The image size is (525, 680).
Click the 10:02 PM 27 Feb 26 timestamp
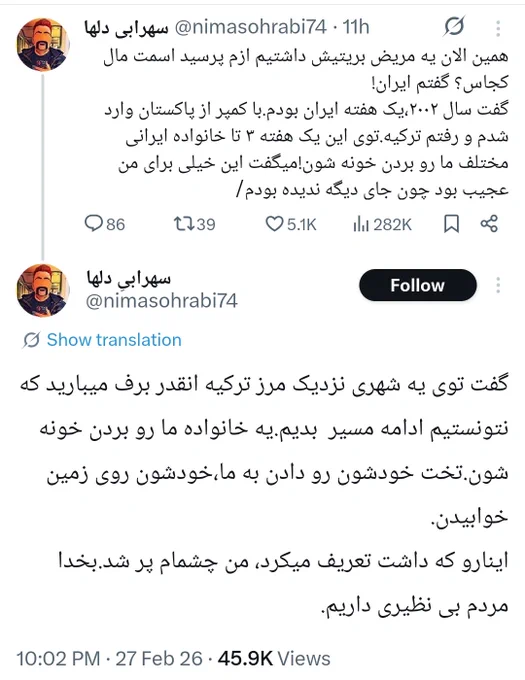pyautogui.click(x=109, y=658)
